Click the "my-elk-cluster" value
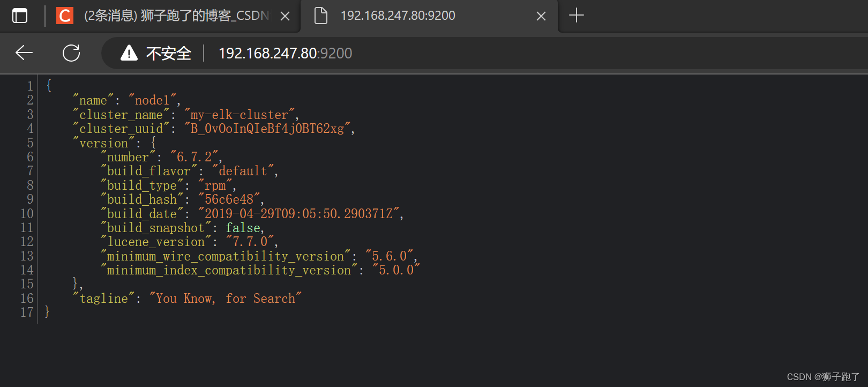 (240, 115)
